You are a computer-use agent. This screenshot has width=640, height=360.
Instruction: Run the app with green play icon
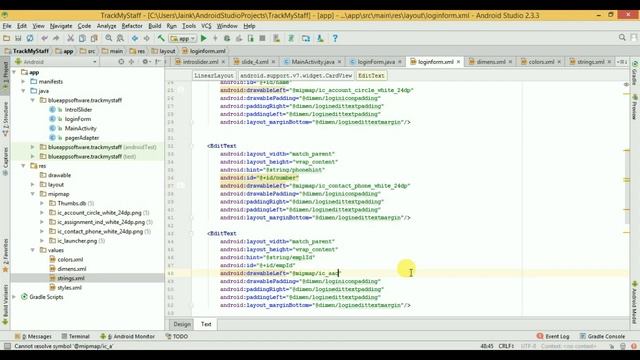point(204,38)
